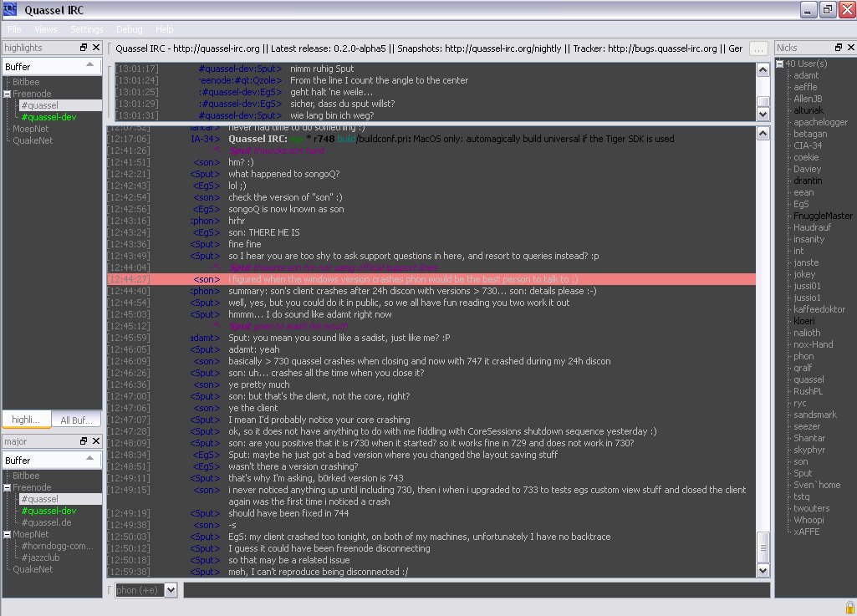The image size is (857, 616).
Task: Select #quassel-dev in major panel
Action: pos(48,511)
